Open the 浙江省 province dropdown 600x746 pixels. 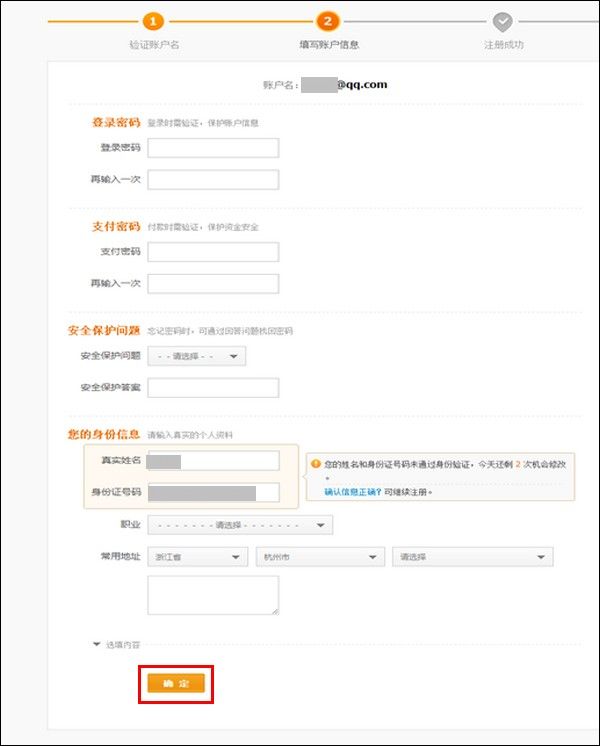pos(196,557)
